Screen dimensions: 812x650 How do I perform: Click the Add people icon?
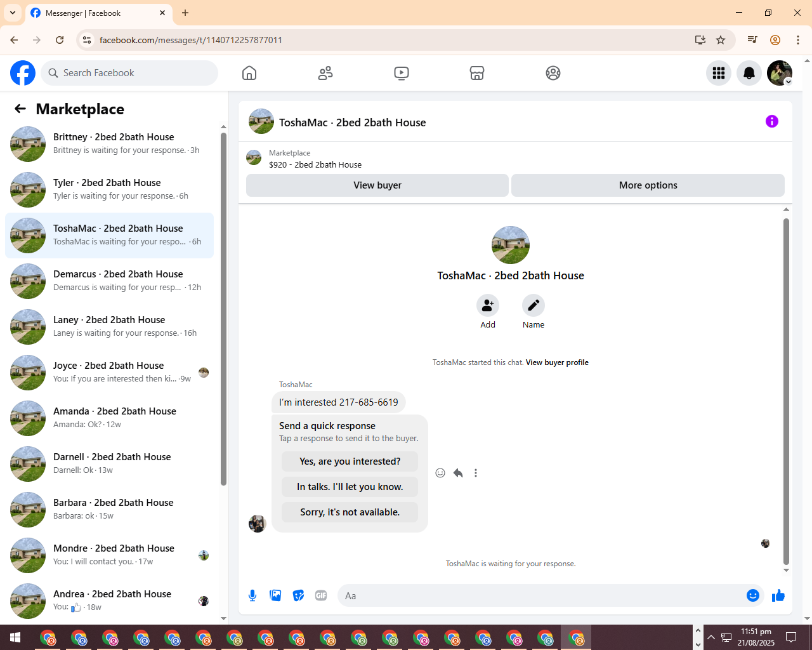[x=488, y=305]
